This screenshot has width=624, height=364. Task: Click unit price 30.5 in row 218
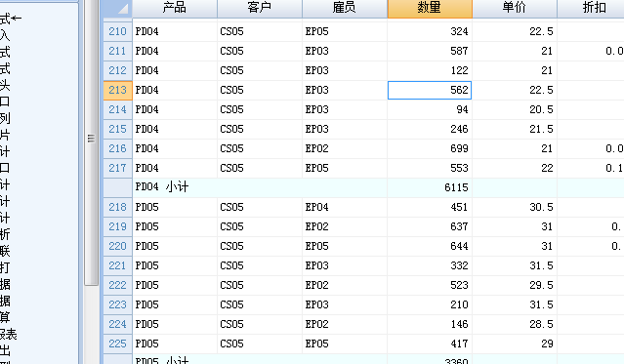point(515,207)
